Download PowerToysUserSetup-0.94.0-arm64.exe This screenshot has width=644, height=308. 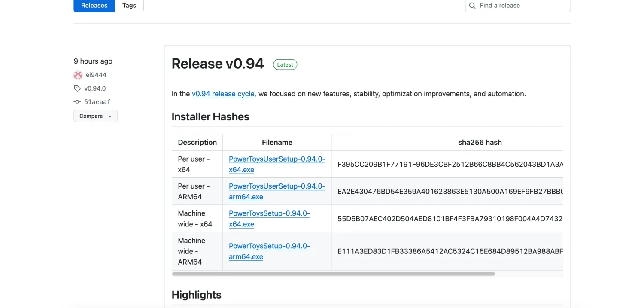coord(277,191)
